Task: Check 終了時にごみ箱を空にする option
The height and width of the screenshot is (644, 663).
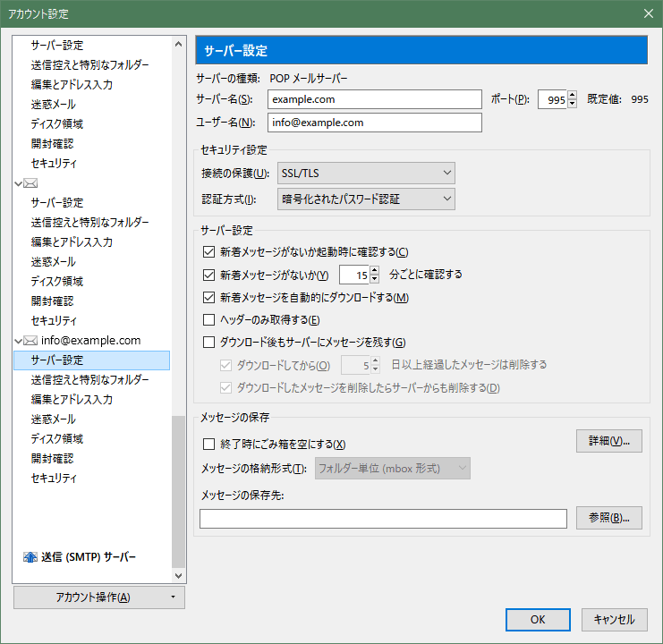Action: [209, 445]
